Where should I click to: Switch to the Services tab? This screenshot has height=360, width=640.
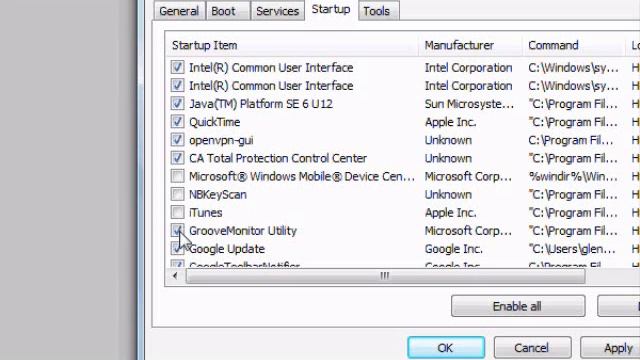278,11
